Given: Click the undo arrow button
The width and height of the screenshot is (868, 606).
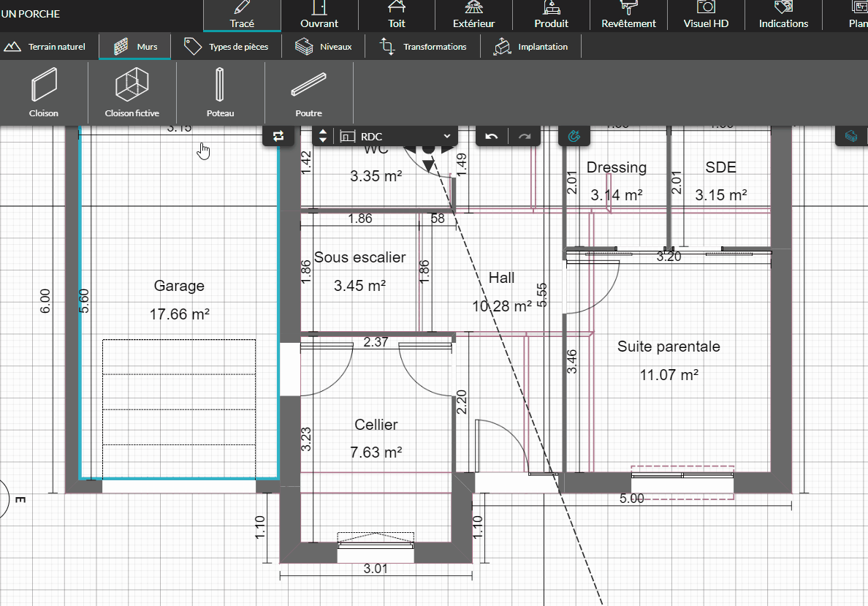Looking at the screenshot, I should tap(492, 136).
